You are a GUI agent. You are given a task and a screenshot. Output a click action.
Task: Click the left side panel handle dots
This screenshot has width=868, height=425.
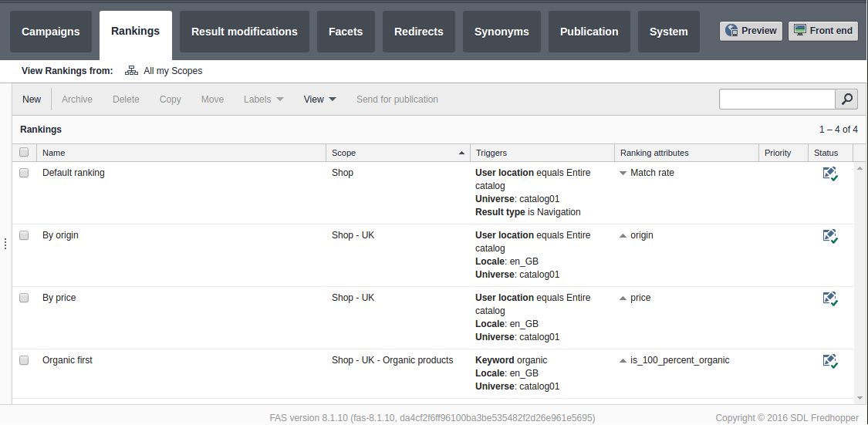(x=5, y=244)
